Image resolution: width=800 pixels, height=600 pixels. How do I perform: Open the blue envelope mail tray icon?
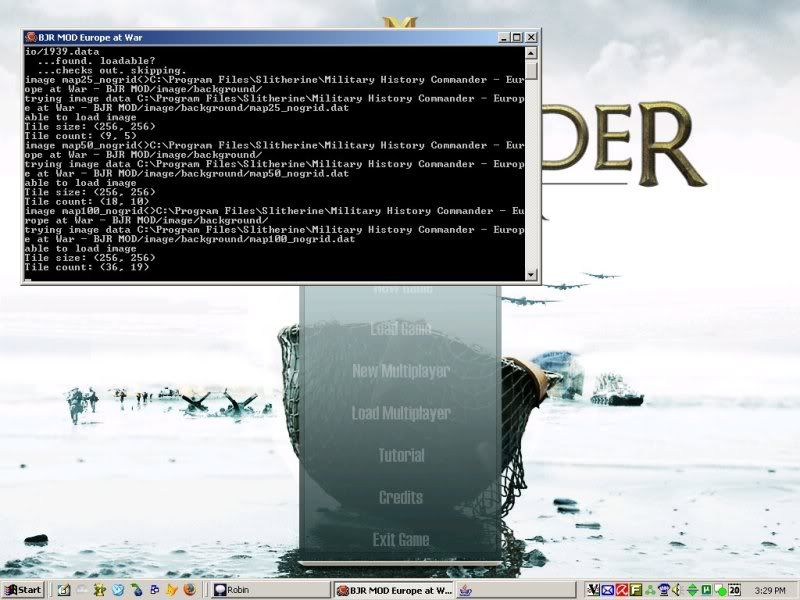[x=607, y=590]
